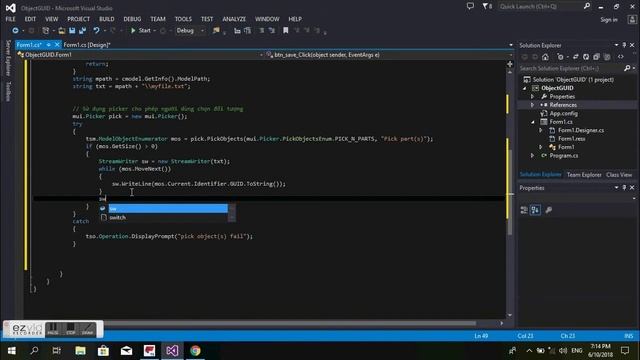Open the PROJECT menu
This screenshot has width=640, height=360.
78,19
